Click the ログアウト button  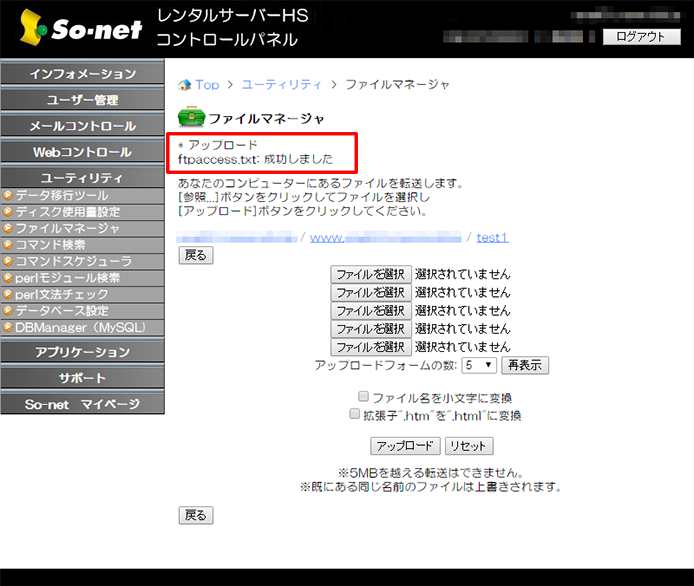(x=640, y=37)
